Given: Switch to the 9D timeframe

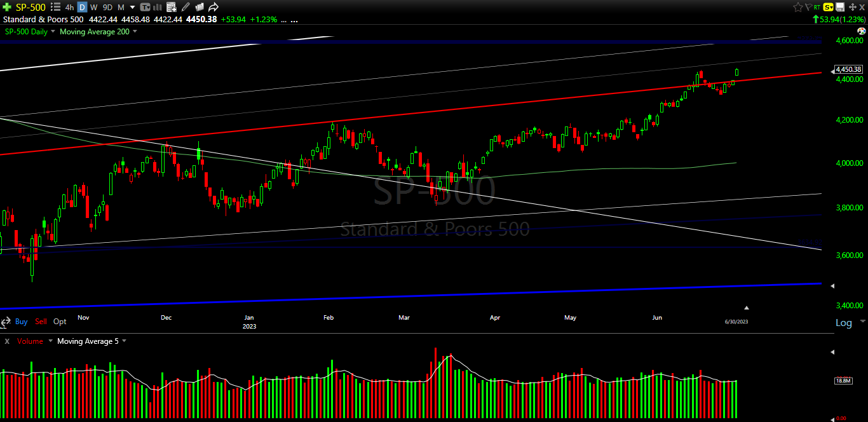Looking at the screenshot, I should click(x=107, y=8).
